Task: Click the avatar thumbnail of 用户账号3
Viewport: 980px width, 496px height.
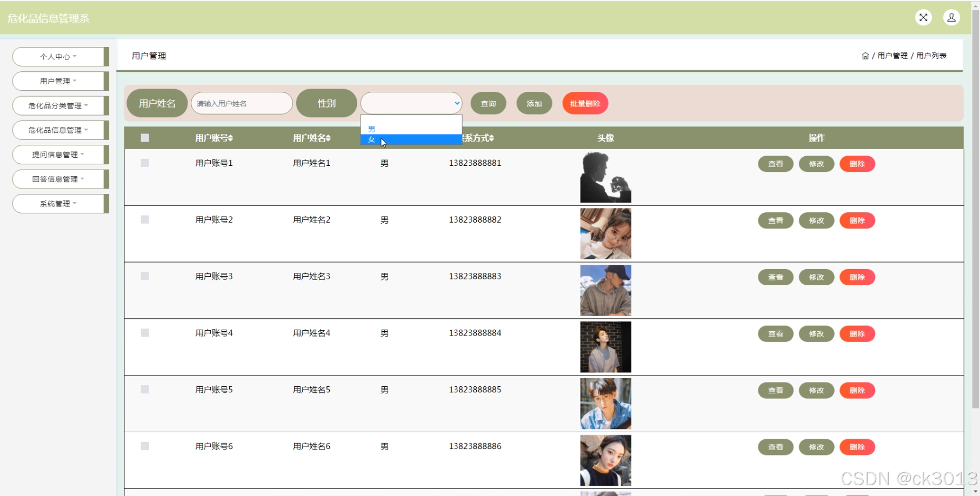Action: (605, 290)
